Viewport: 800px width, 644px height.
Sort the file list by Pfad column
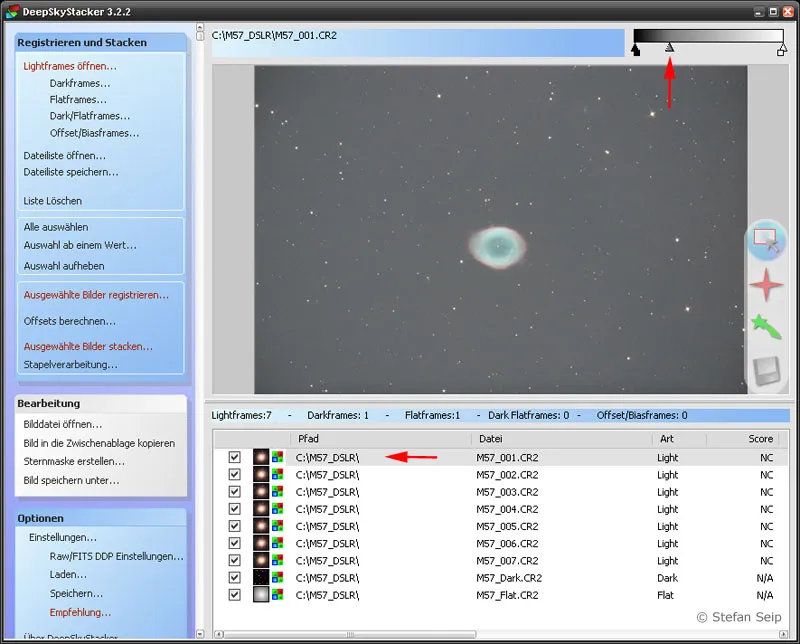pyautogui.click(x=381, y=439)
